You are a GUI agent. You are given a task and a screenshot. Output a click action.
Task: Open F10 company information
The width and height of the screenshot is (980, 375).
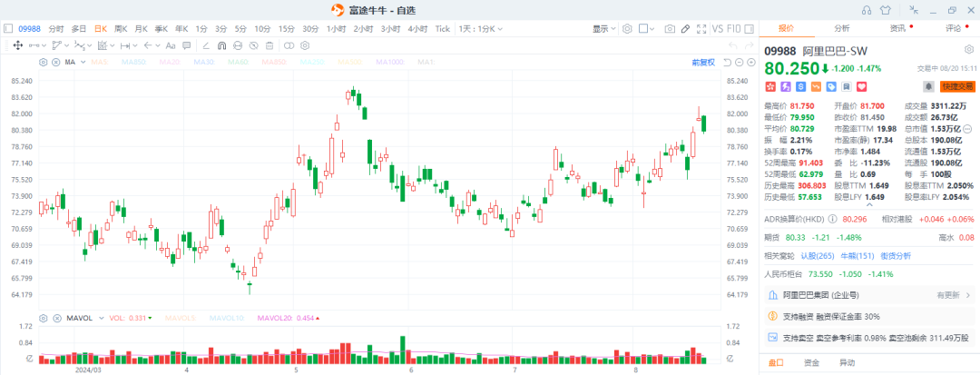734,29
